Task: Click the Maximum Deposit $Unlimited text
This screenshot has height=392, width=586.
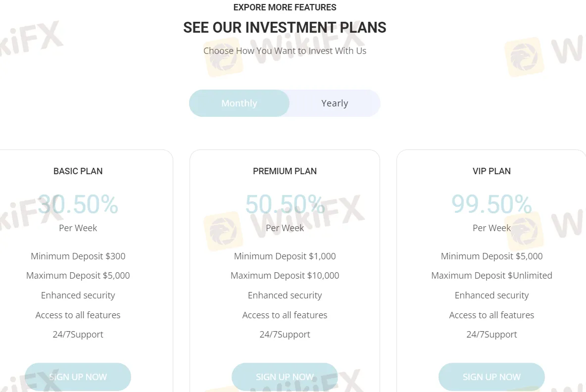Action: click(x=491, y=275)
